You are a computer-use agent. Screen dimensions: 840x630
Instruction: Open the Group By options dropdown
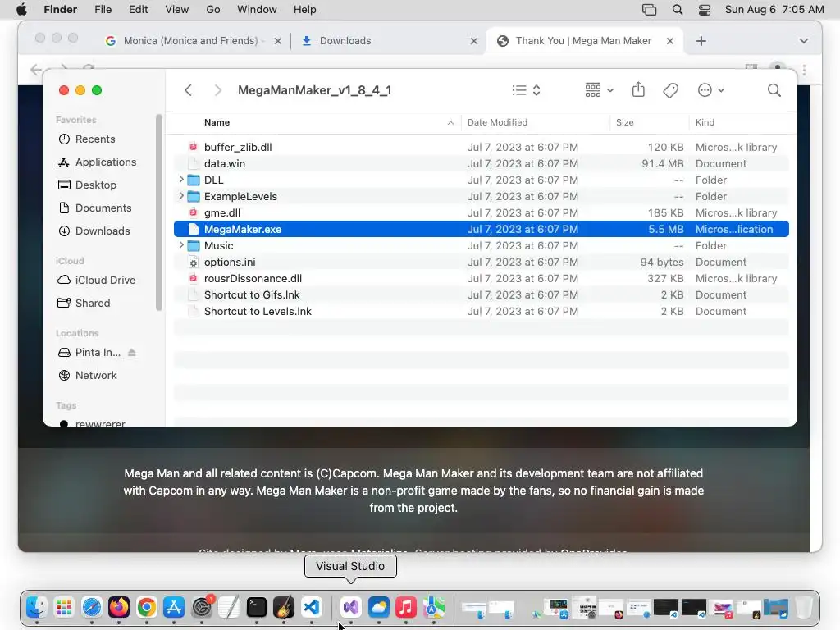(599, 90)
